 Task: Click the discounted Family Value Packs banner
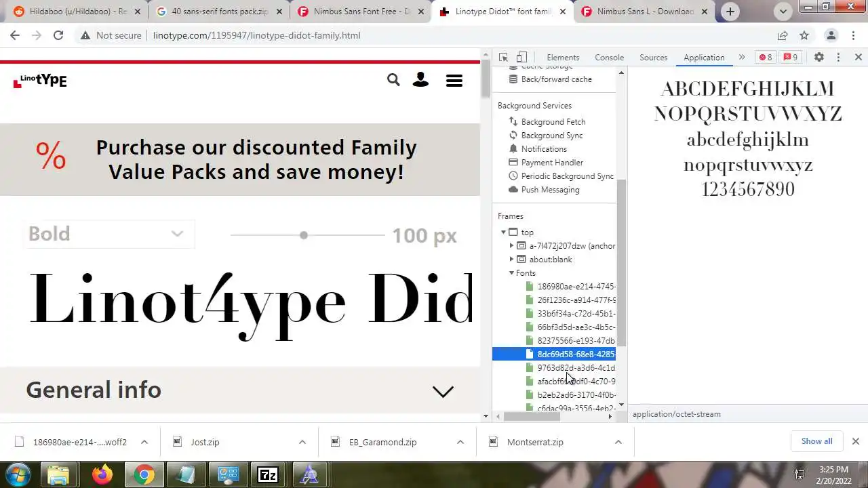[240, 159]
